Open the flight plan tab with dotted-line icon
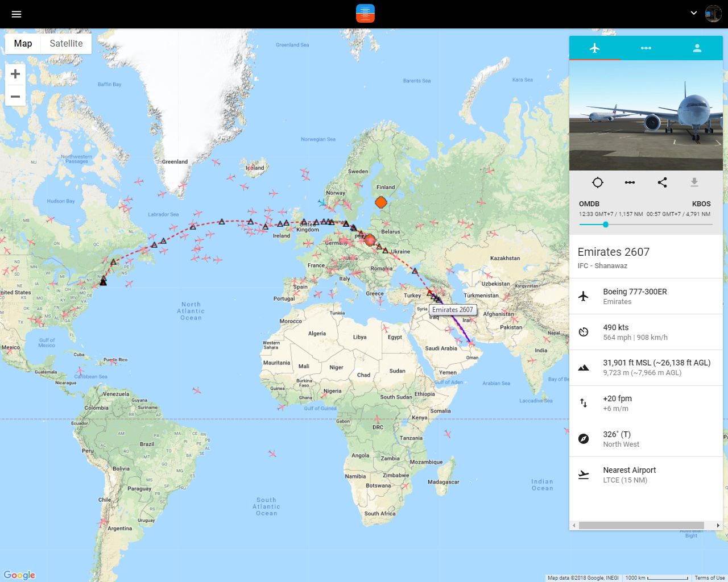This screenshot has height=582, width=728. pos(646,48)
